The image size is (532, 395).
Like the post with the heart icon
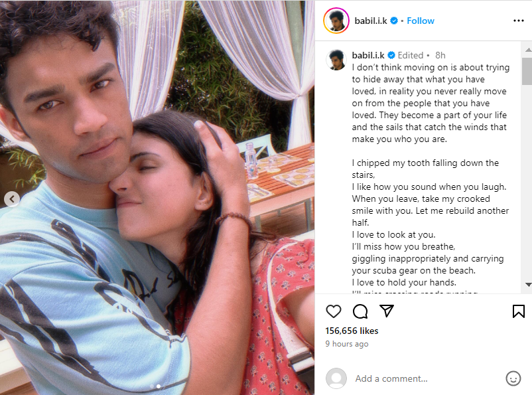tap(333, 311)
